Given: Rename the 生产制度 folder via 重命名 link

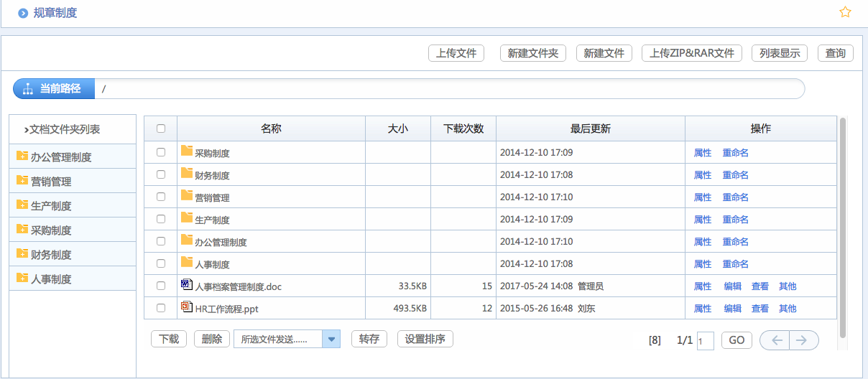Looking at the screenshot, I should [x=735, y=220].
